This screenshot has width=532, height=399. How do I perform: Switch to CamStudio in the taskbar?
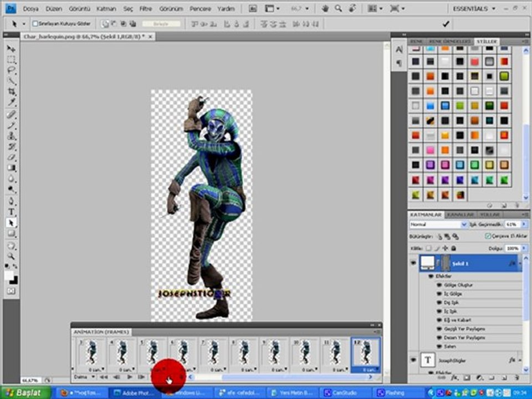point(344,393)
